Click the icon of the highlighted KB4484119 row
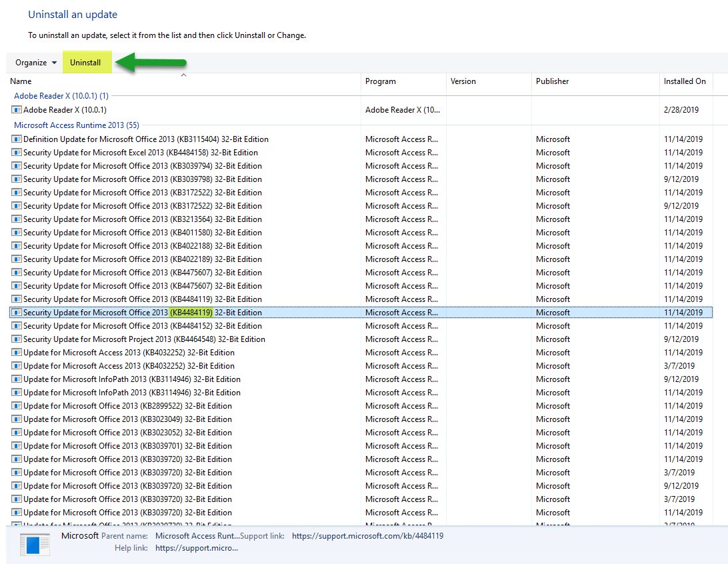 click(x=16, y=313)
